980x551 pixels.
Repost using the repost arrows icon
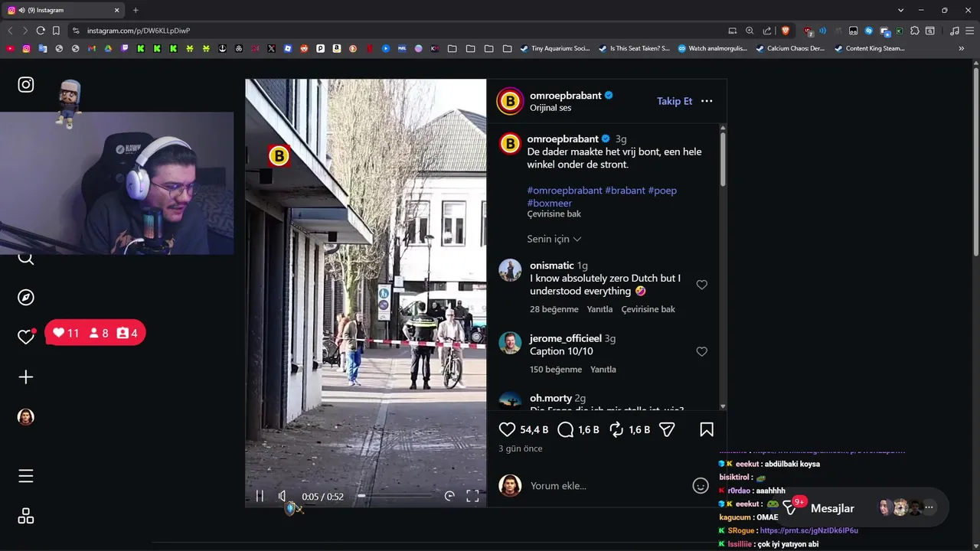point(616,430)
